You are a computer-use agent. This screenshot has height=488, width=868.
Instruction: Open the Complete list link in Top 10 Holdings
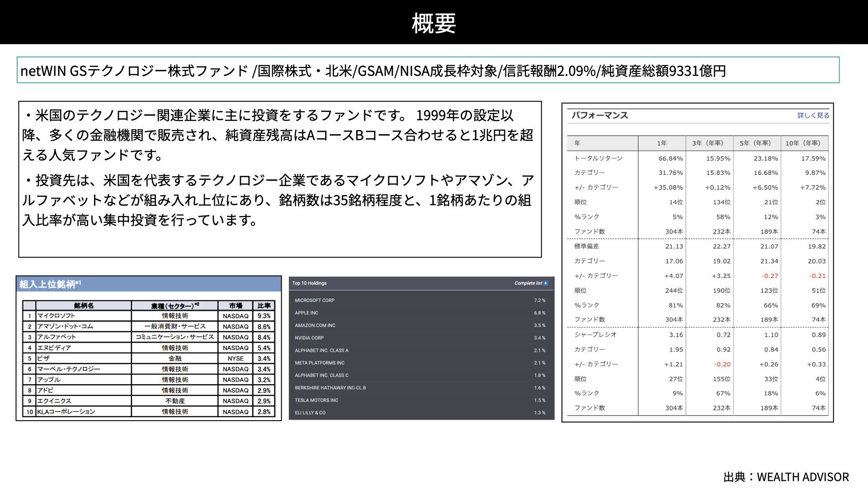528,283
